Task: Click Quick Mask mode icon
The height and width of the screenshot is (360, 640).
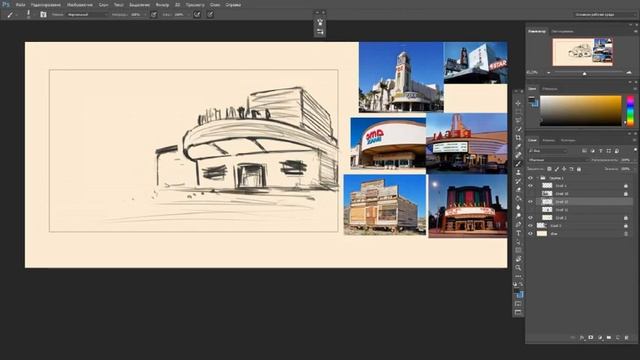Action: click(518, 304)
